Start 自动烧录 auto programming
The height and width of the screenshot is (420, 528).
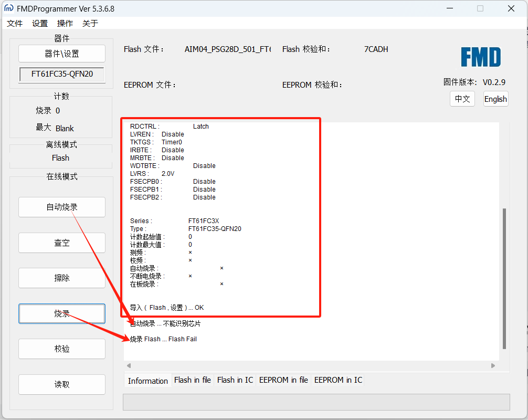(x=62, y=207)
